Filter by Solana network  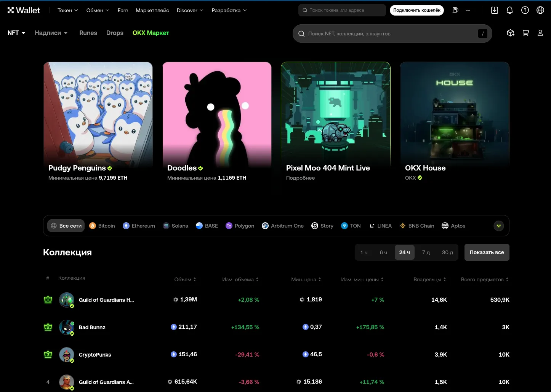pyautogui.click(x=176, y=226)
